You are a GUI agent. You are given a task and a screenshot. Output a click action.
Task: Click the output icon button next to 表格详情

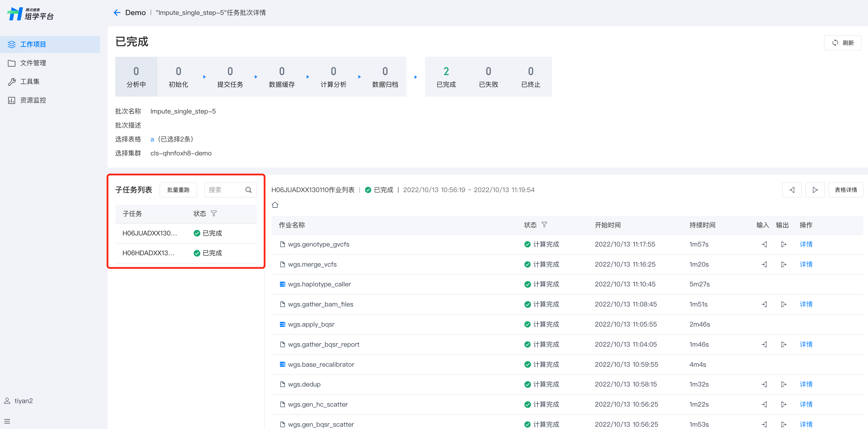815,190
